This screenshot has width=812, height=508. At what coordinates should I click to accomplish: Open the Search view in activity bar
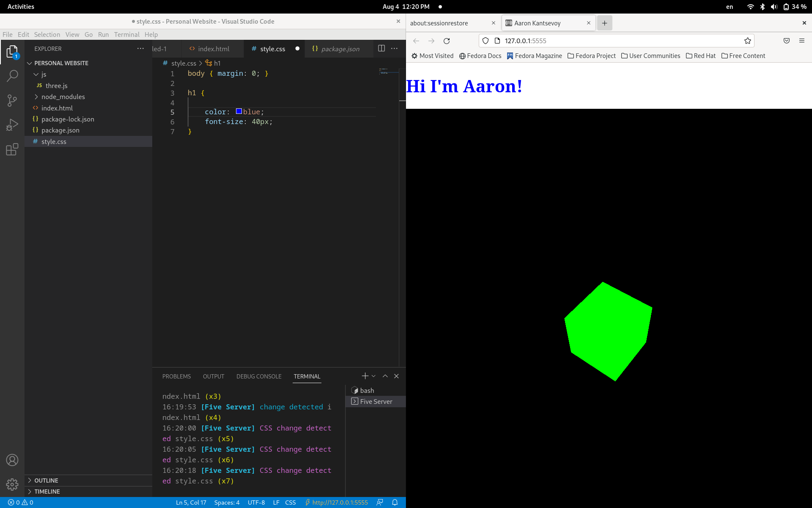click(x=12, y=76)
